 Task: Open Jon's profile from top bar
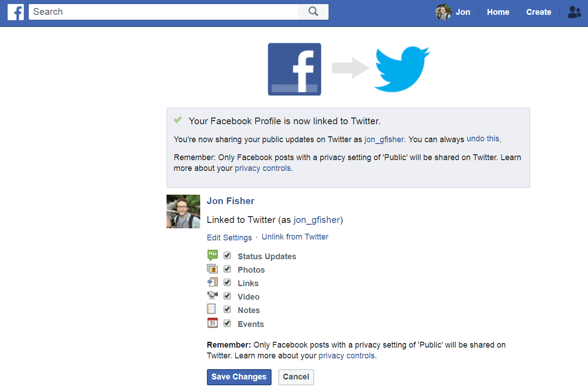coord(463,12)
